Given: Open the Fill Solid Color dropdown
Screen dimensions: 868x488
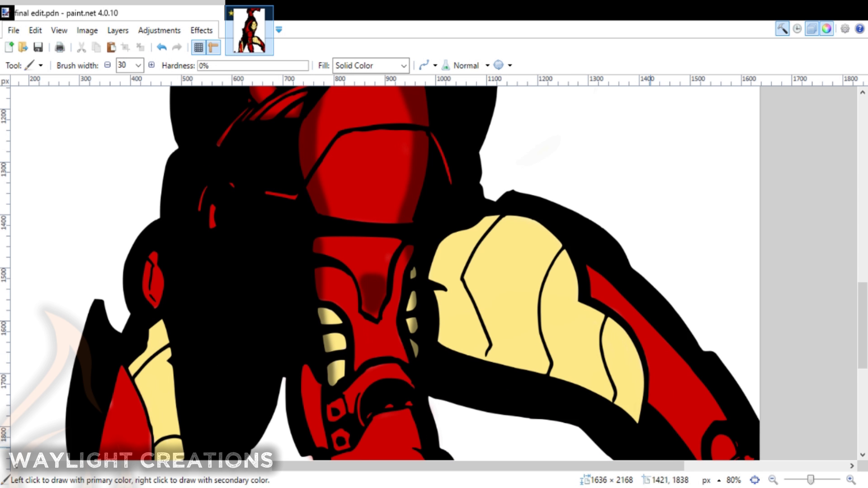Looking at the screenshot, I should pos(371,66).
